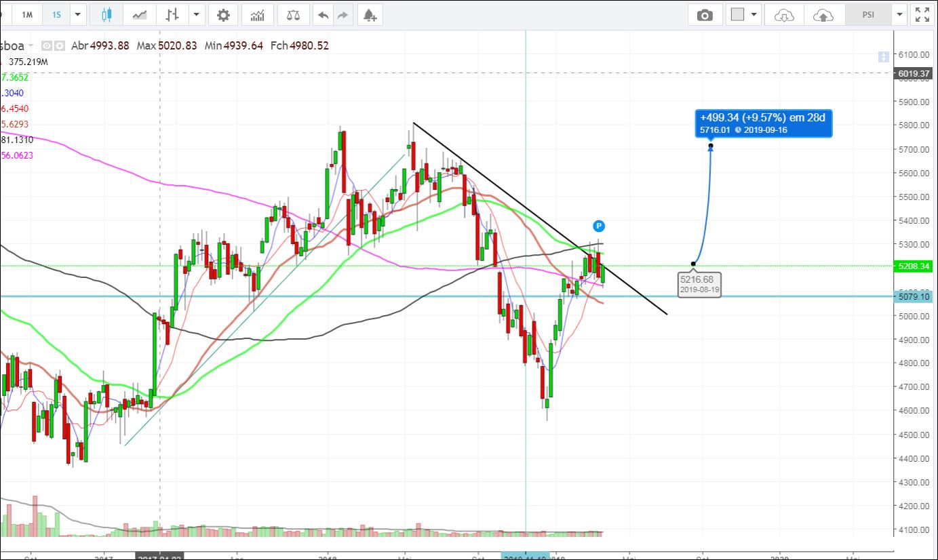
Task: Click the 5216.68 forecast start label
Action: [698, 284]
